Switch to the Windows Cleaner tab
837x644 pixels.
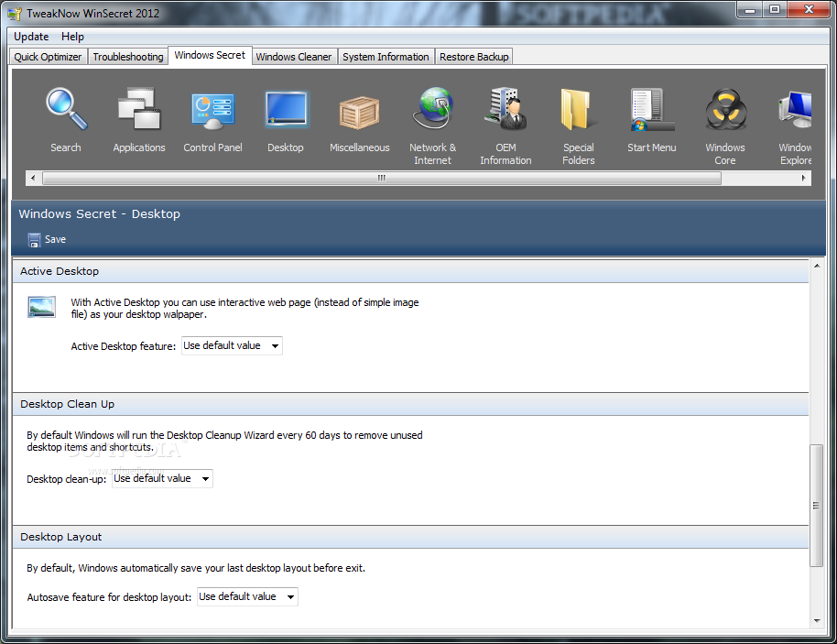tap(294, 57)
